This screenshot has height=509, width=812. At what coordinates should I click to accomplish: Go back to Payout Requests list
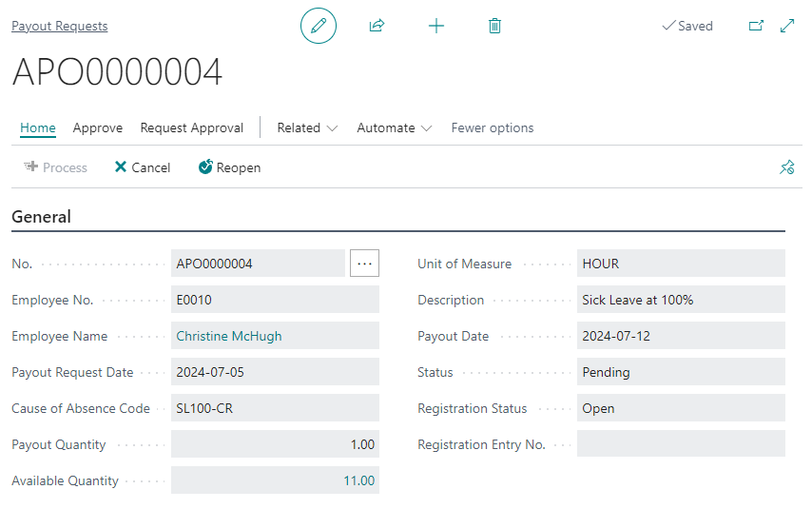(60, 26)
